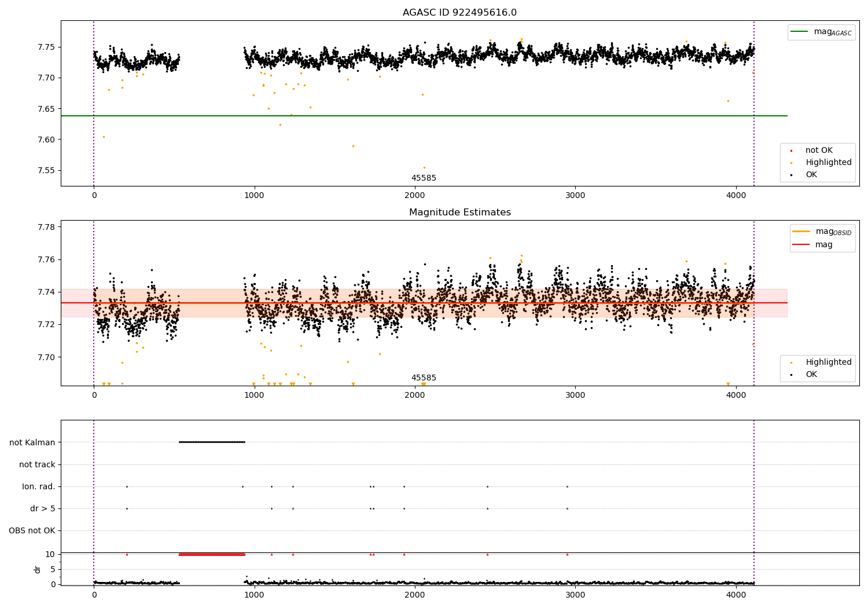Select the 'dr > 5' row label
Viewport: 868px width, 608px height.
[43, 508]
